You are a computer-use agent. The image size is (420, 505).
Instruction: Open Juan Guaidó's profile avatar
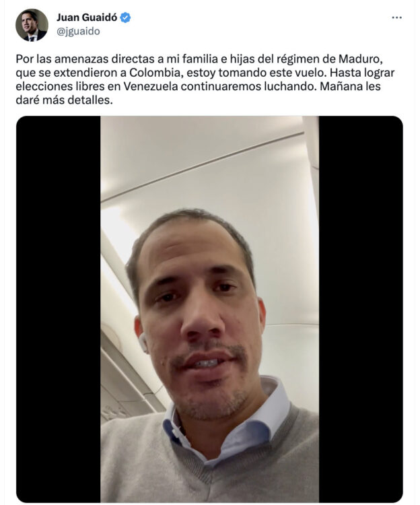32,25
